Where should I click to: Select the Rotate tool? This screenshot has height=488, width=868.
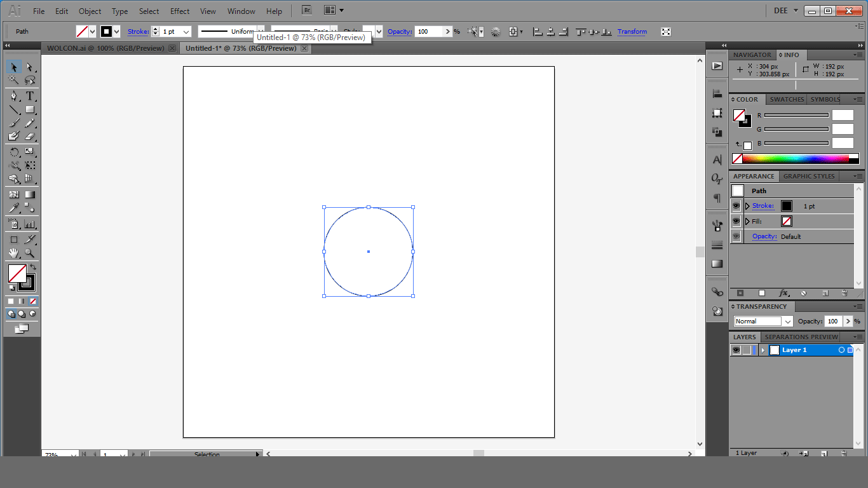13,152
